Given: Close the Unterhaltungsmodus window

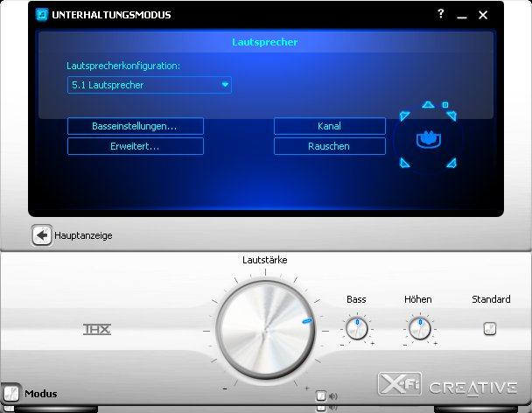Looking at the screenshot, I should [483, 15].
